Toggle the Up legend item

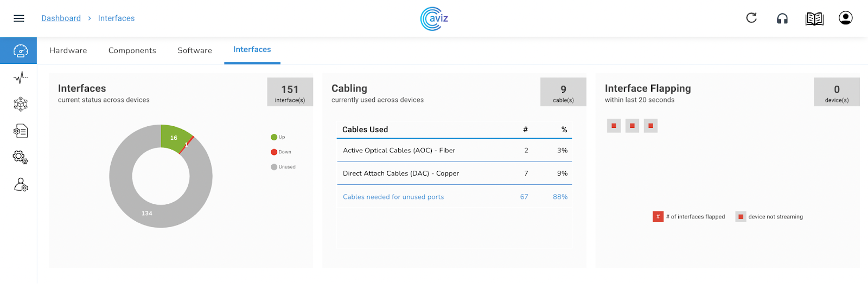pyautogui.click(x=278, y=137)
